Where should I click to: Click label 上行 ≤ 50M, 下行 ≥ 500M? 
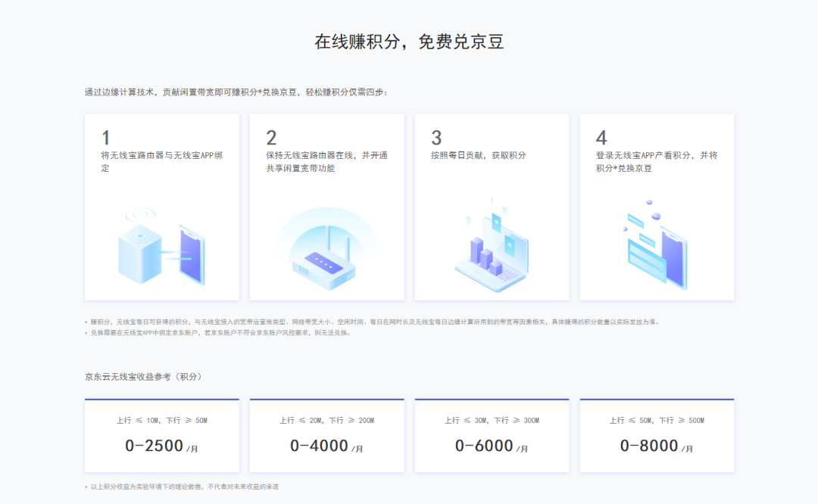(x=657, y=420)
